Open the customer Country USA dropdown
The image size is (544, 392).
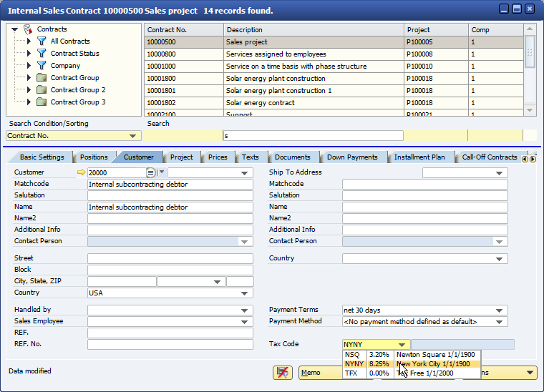point(244,293)
